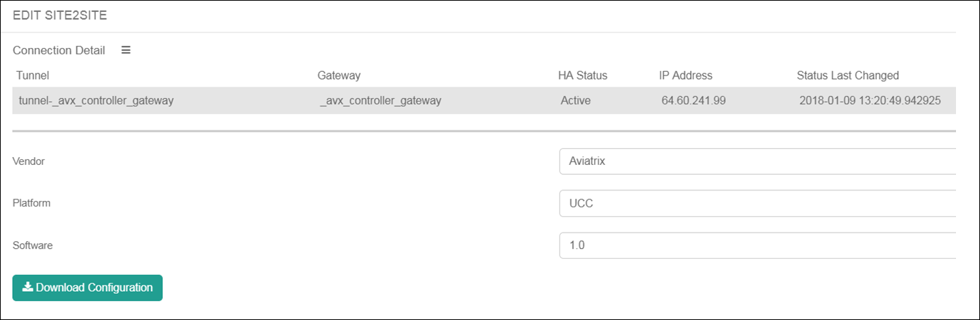This screenshot has height=320, width=980.
Task: Click the Connection Detail heading text
Action: [x=59, y=51]
